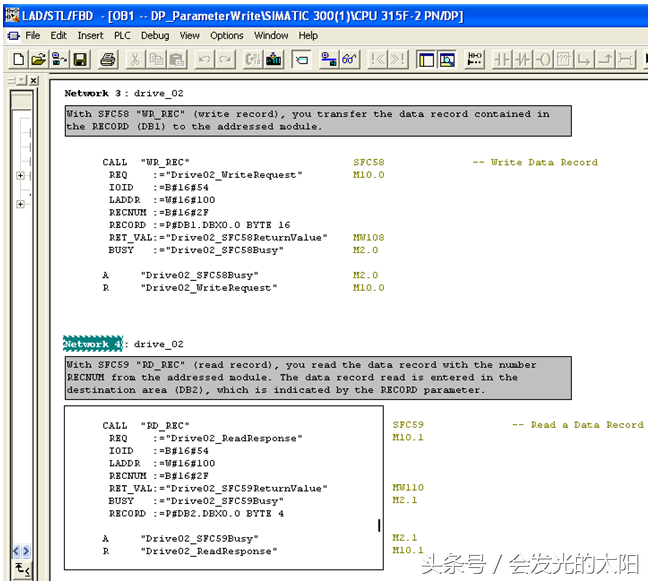Click the Open file folder icon
The height and width of the screenshot is (583, 653).
36,59
